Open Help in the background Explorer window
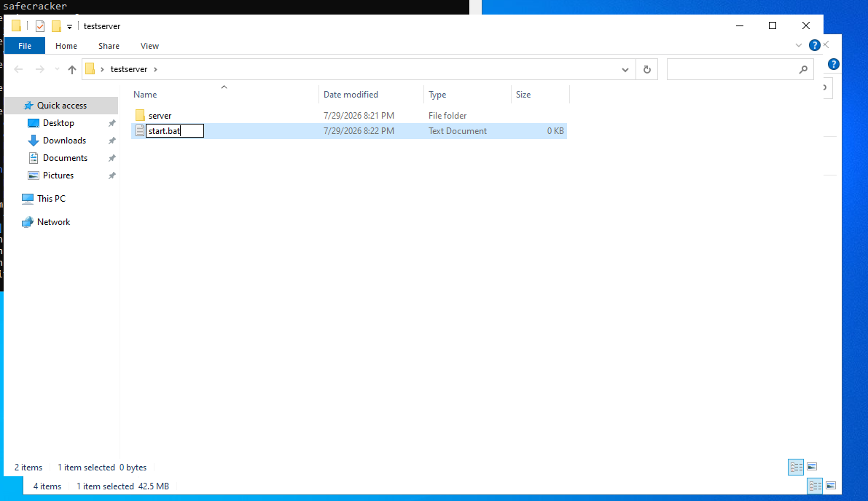868x501 pixels. 833,64
